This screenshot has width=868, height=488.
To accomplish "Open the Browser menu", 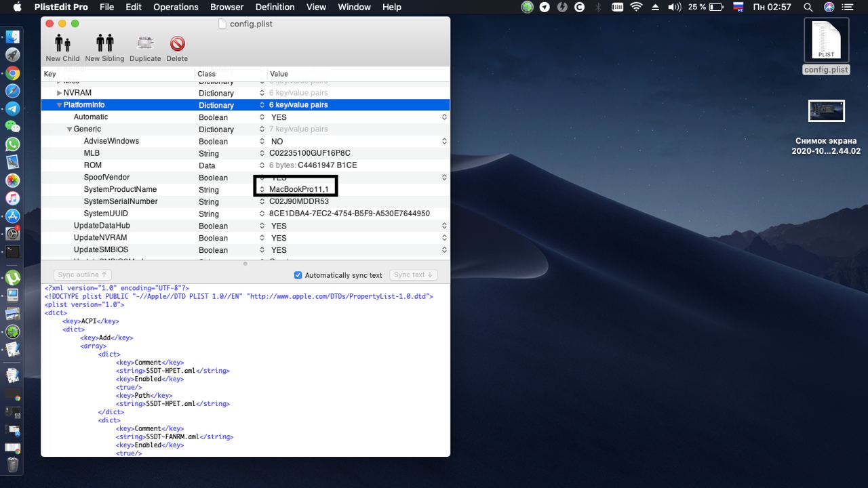I will tap(227, 7).
